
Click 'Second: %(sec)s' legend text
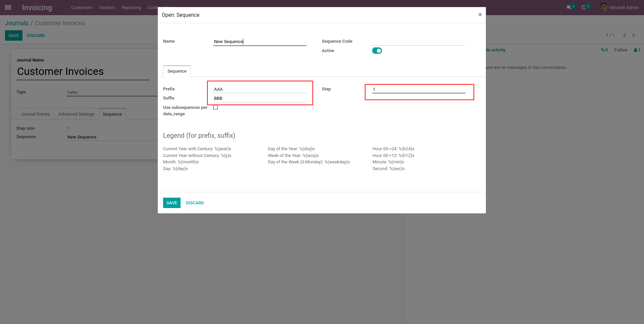389,169
